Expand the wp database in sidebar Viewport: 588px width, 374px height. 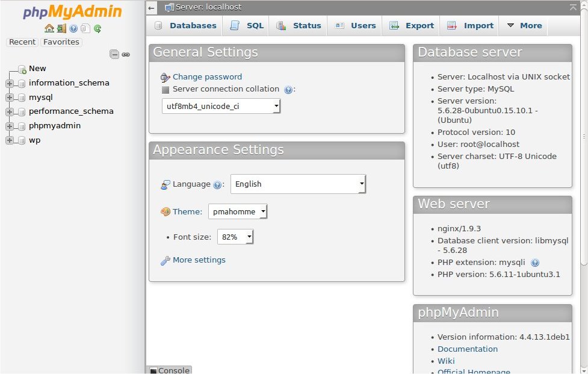tap(10, 140)
